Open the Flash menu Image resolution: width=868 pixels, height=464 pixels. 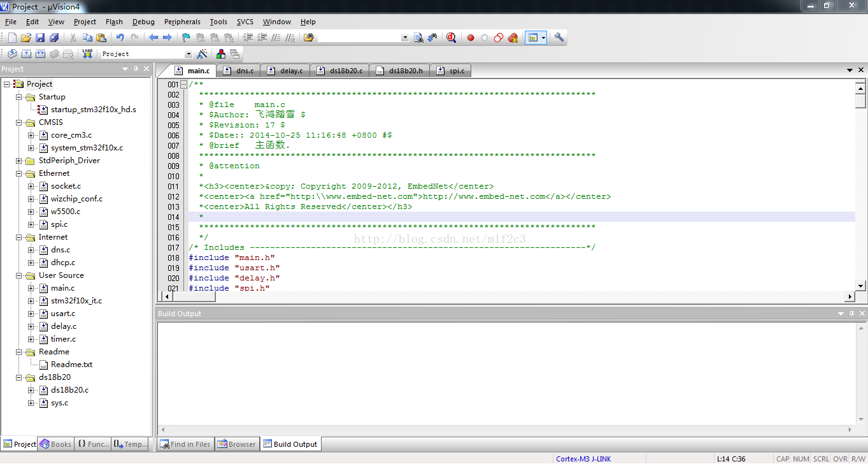click(114, 22)
